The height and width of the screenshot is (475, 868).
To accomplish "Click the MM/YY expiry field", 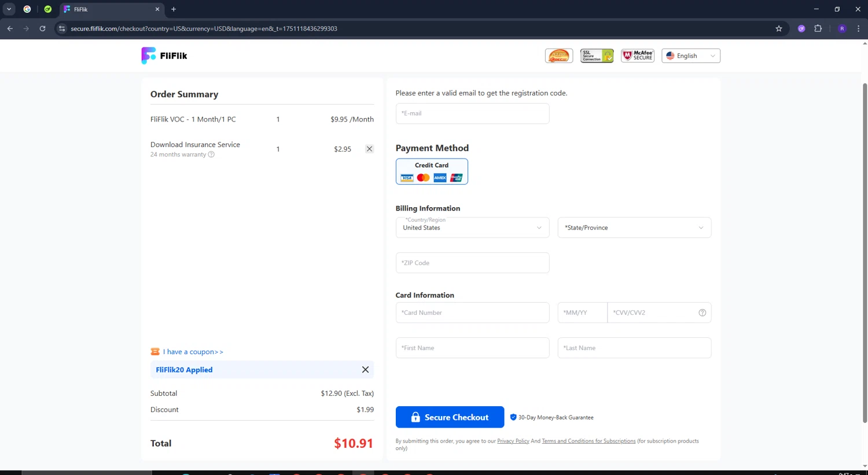I will [x=582, y=312].
